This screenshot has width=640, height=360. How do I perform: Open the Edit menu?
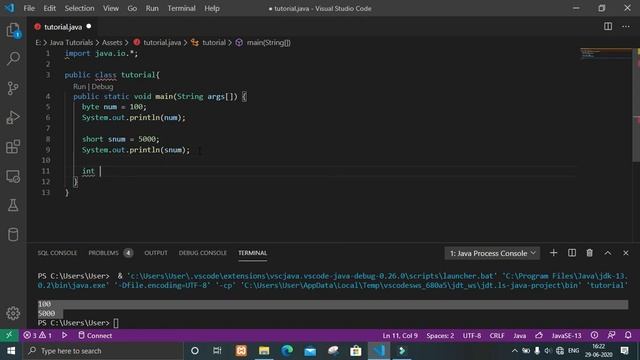click(x=49, y=8)
